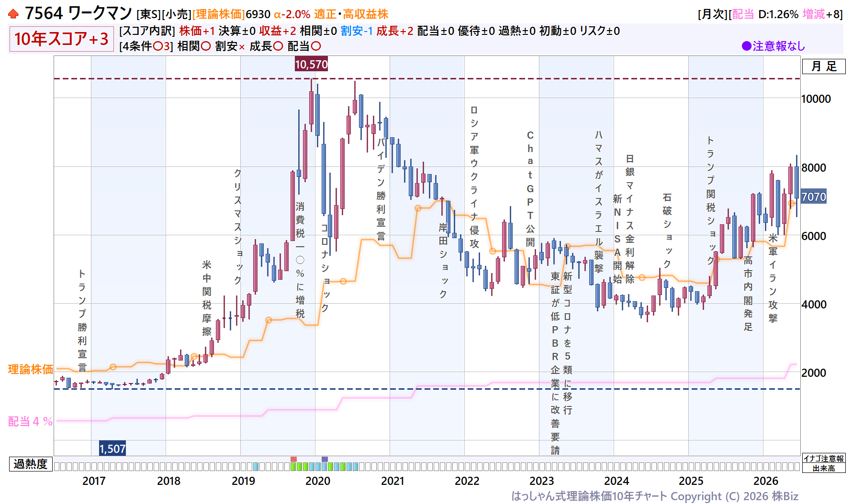
Task: Click the 7070 current price tag
Action: 814,197
